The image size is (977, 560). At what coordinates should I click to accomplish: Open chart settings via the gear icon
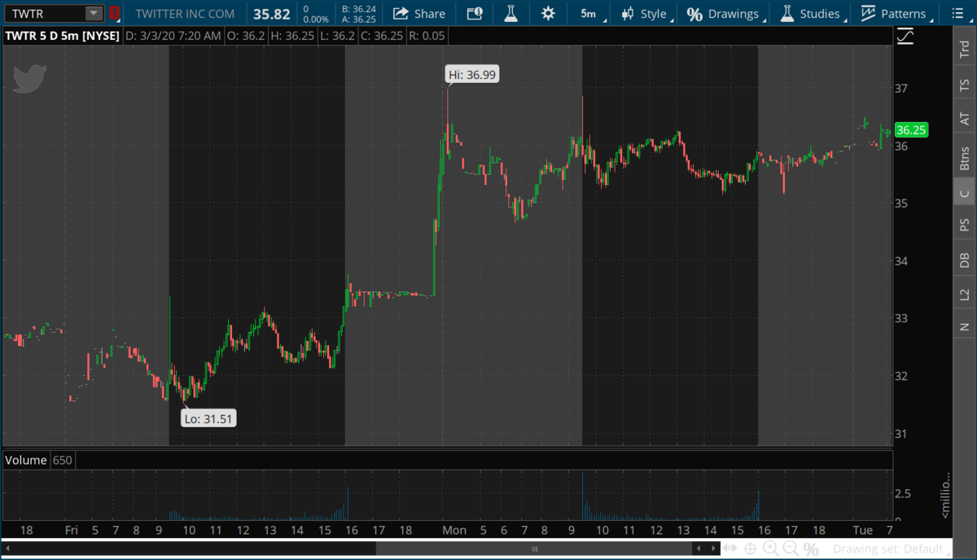tap(548, 13)
